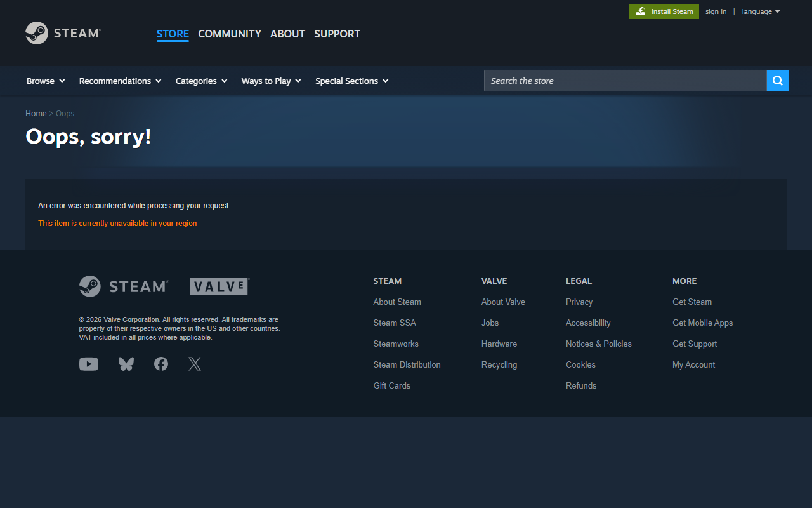Viewport: 812px width, 508px height.
Task: Expand the Special Sections dropdown
Action: 352,81
